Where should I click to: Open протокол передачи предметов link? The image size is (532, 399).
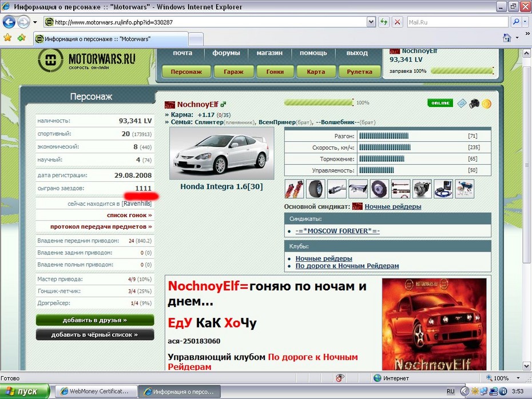tap(101, 226)
